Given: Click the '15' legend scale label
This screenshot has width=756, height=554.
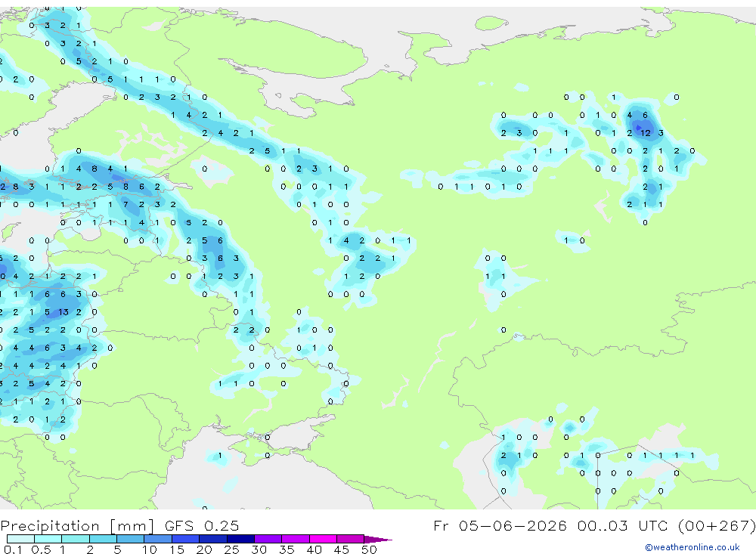Looking at the screenshot, I should tap(177, 549).
